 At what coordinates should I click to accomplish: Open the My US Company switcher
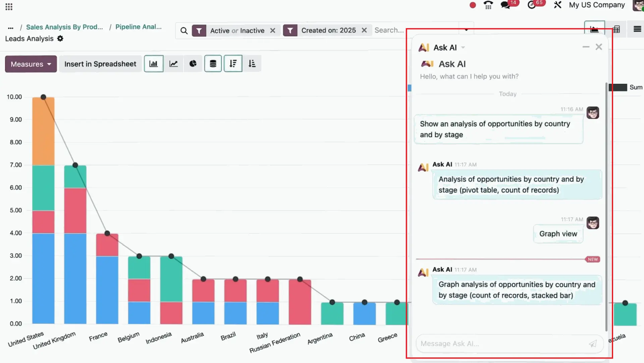click(x=596, y=5)
